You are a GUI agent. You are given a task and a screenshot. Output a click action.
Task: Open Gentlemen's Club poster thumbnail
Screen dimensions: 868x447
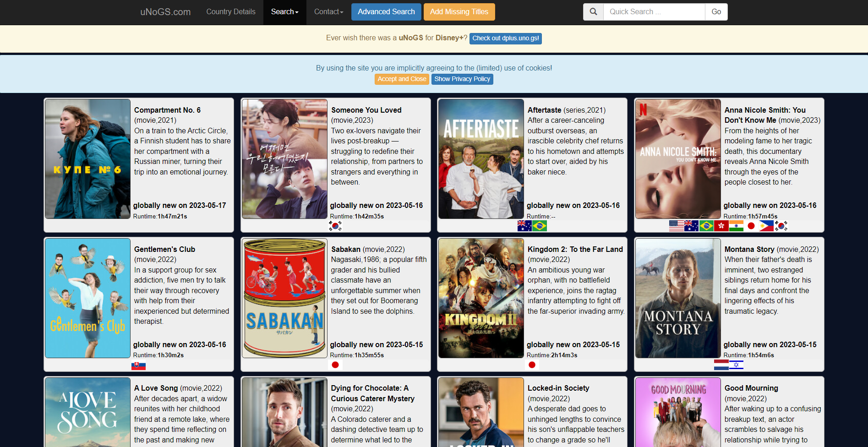tap(87, 298)
